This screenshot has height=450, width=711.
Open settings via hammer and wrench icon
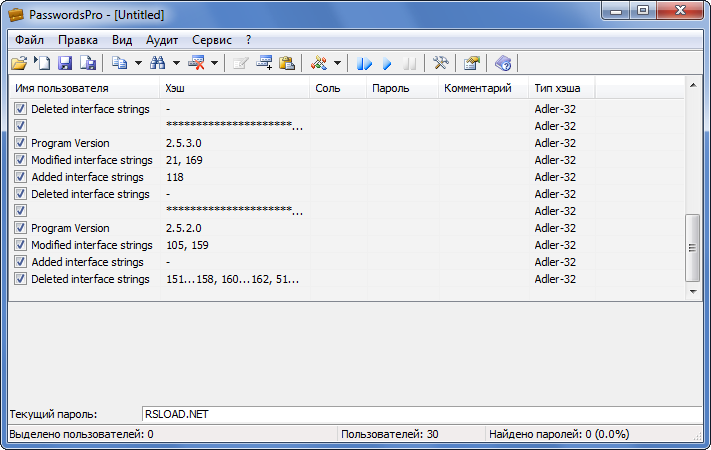tap(440, 63)
